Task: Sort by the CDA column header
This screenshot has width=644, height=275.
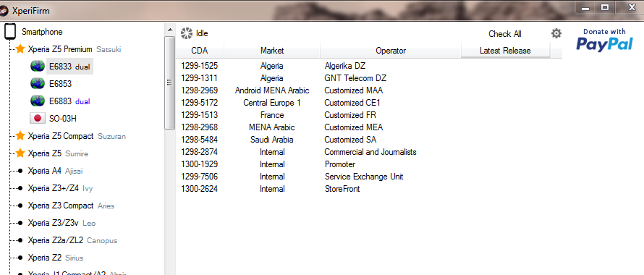Action: pyautogui.click(x=200, y=51)
